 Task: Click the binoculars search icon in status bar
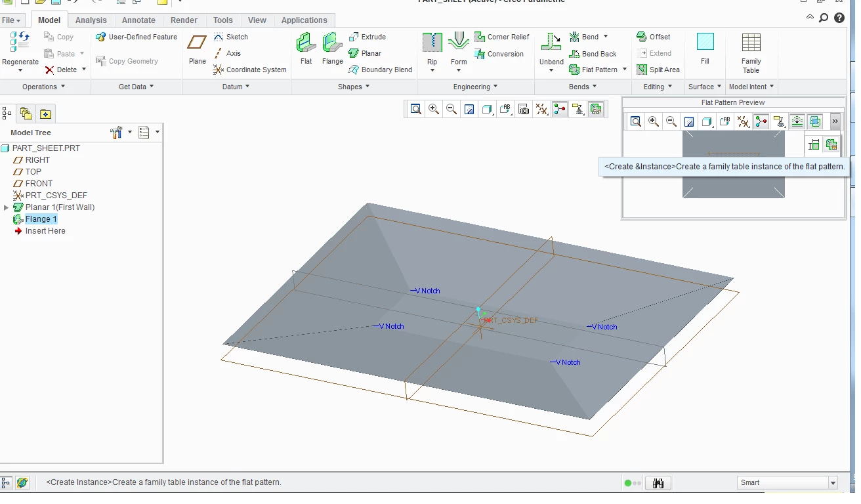point(658,483)
